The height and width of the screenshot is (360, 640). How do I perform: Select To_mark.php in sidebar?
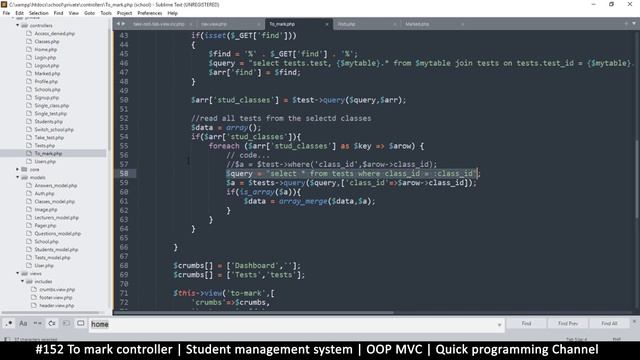(x=48, y=153)
